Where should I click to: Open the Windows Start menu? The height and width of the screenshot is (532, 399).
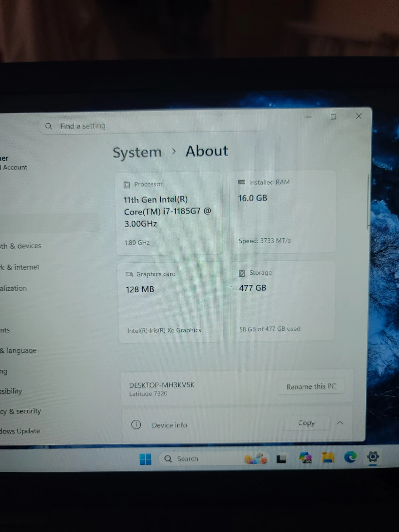(146, 459)
